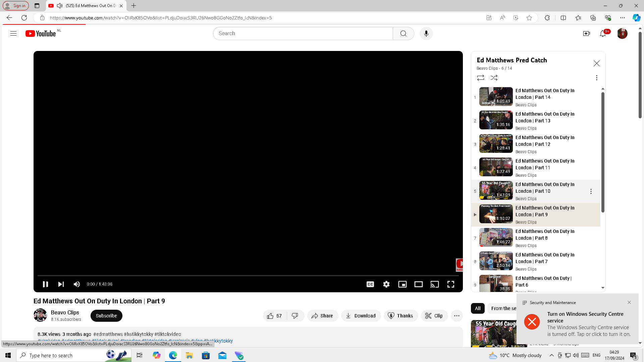
Task: Open Beavo Clips channel avatar
Action: click(x=40, y=315)
